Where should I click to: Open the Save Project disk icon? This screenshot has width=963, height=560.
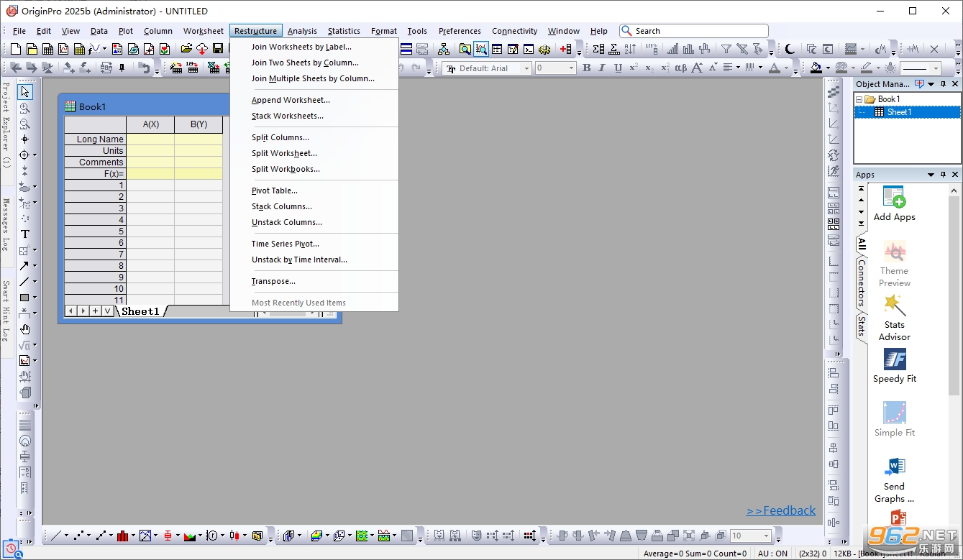(x=218, y=49)
